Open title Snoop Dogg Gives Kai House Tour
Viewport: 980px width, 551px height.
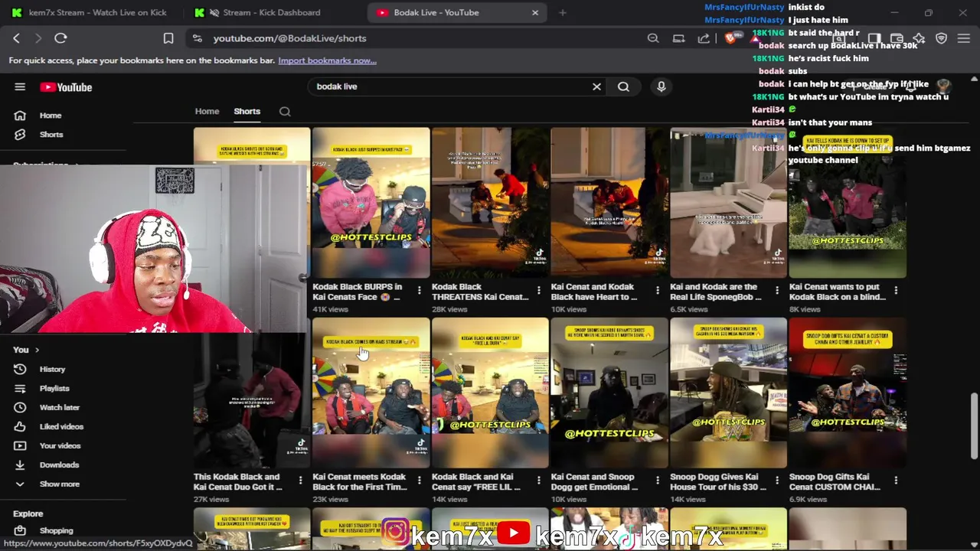click(x=717, y=481)
